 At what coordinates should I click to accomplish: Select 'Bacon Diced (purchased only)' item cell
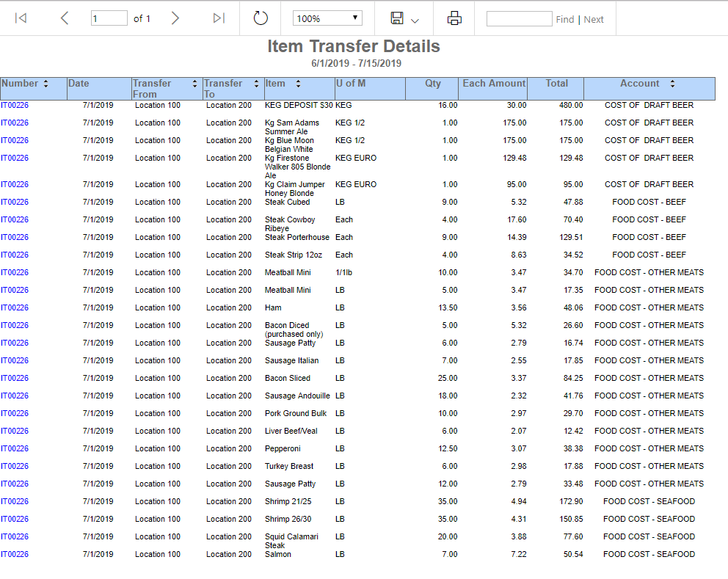294,330
